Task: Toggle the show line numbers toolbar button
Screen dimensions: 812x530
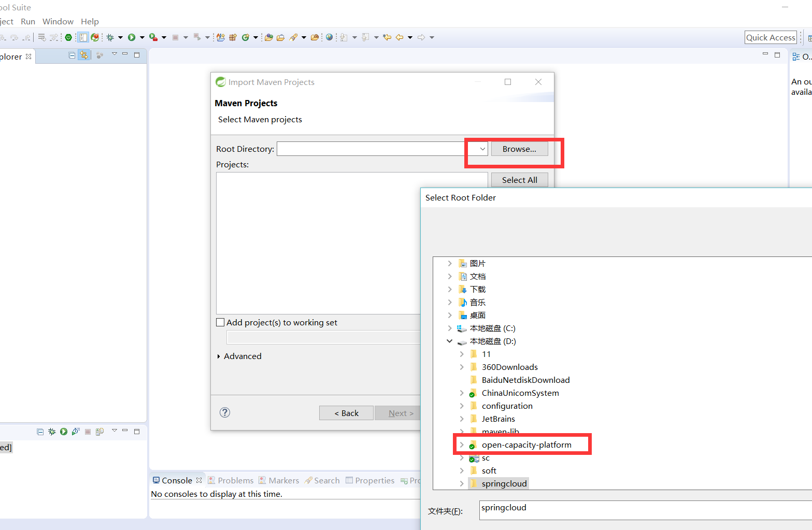Action: pos(83,37)
